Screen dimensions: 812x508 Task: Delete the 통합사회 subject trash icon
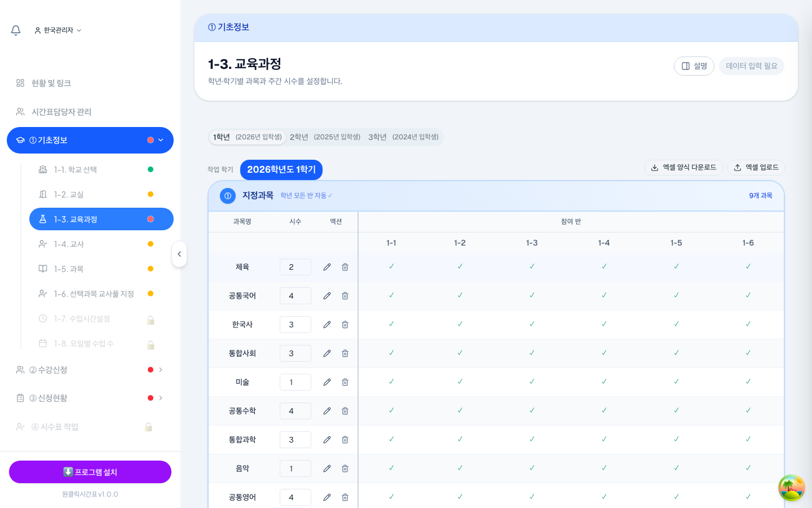(x=345, y=353)
